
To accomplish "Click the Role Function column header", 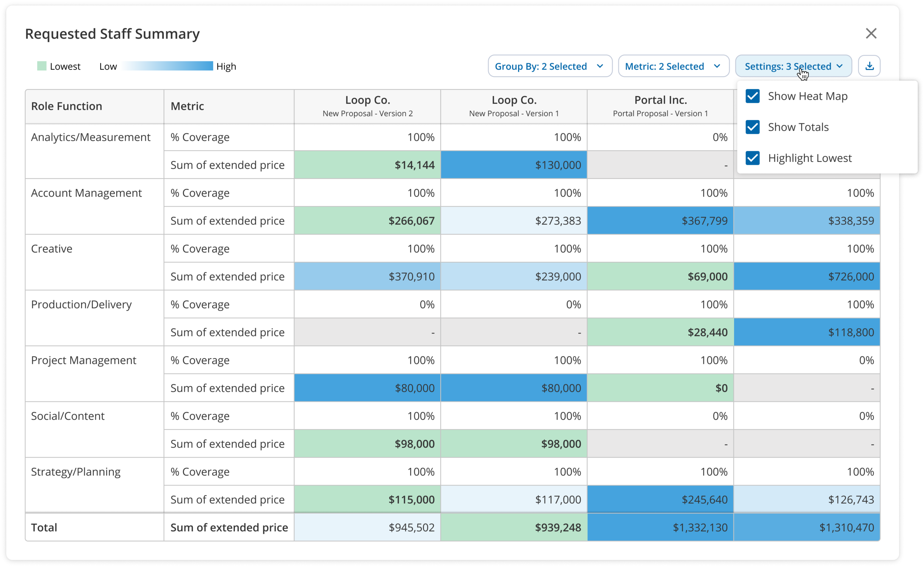I will [x=66, y=106].
